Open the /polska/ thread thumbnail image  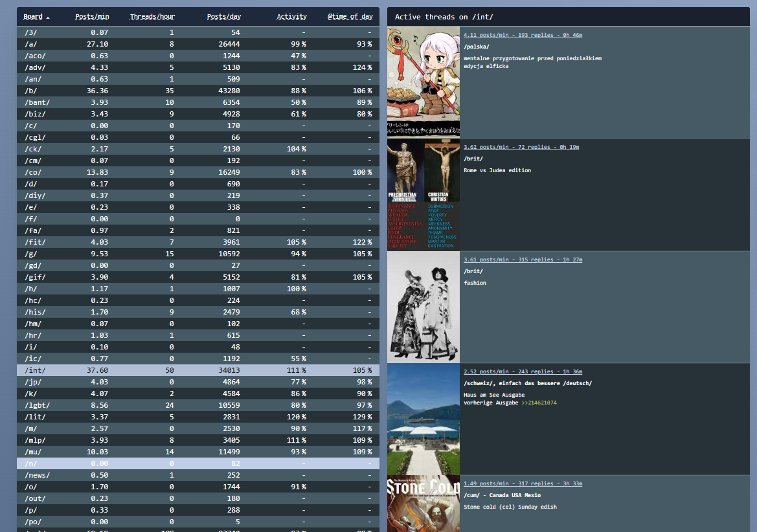424,82
